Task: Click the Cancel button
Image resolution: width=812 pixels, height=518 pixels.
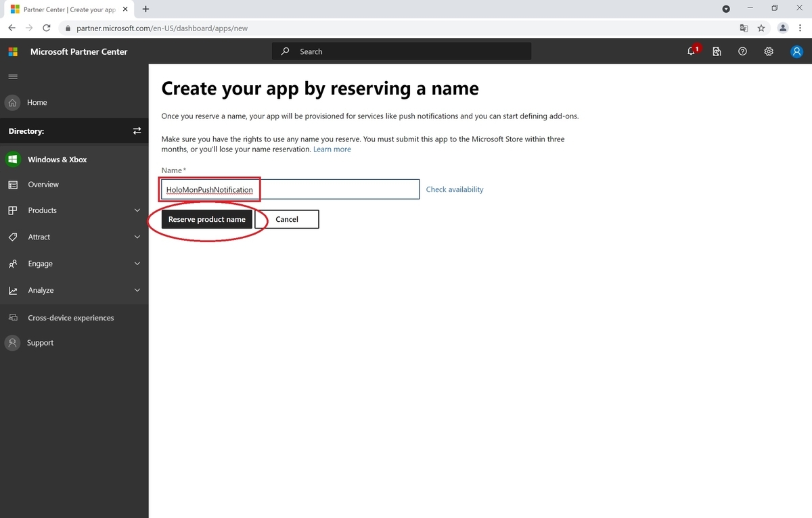Action: [287, 219]
